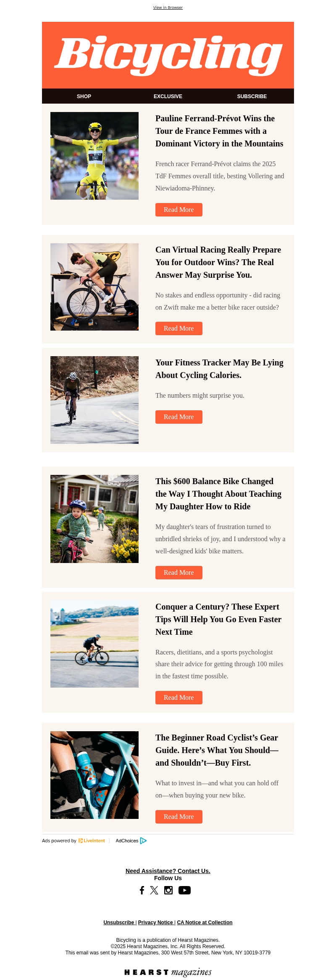The width and height of the screenshot is (336, 980).
Task: Visit the Instagram icon link
Action: [168, 890]
